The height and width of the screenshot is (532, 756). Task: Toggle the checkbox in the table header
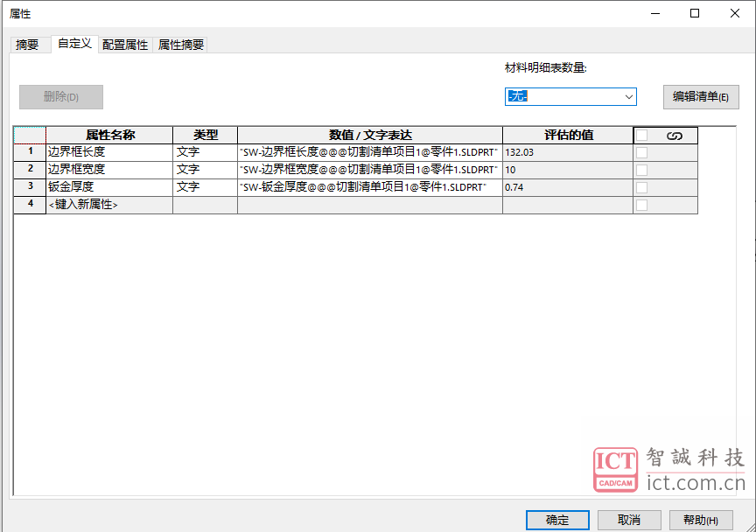[x=642, y=136]
